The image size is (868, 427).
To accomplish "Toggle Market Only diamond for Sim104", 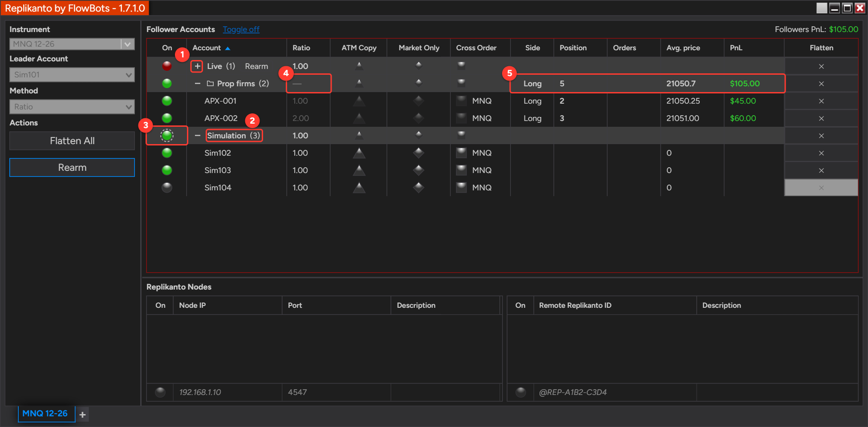I will pos(418,188).
